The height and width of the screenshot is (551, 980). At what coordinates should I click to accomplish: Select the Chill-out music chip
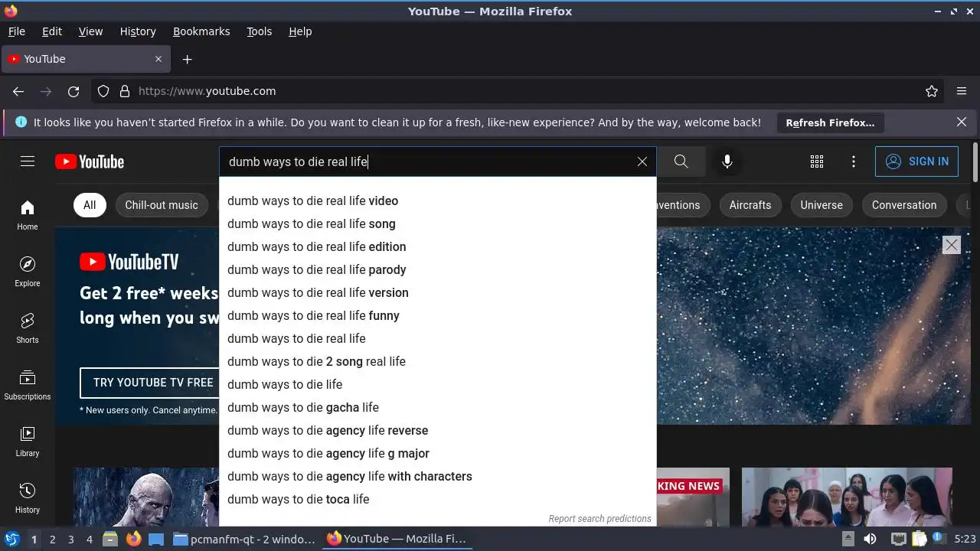click(x=162, y=205)
